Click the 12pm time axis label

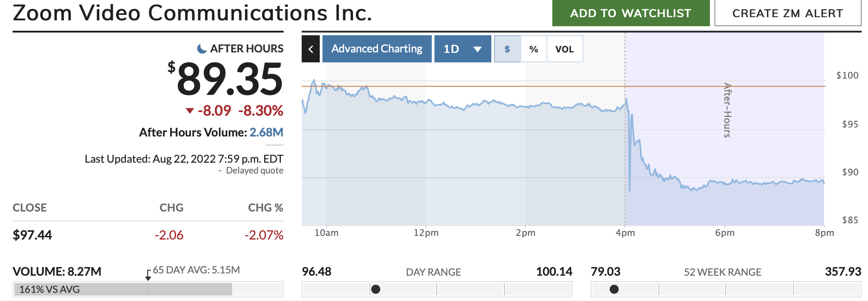426,233
